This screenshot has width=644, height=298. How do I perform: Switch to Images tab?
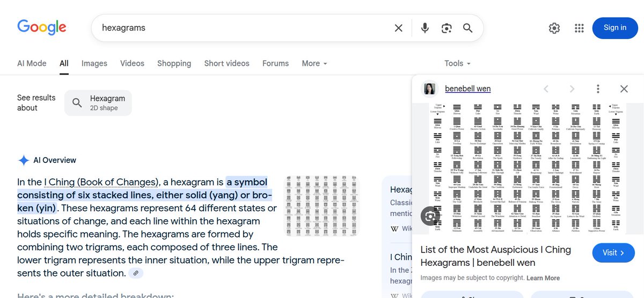coord(94,63)
